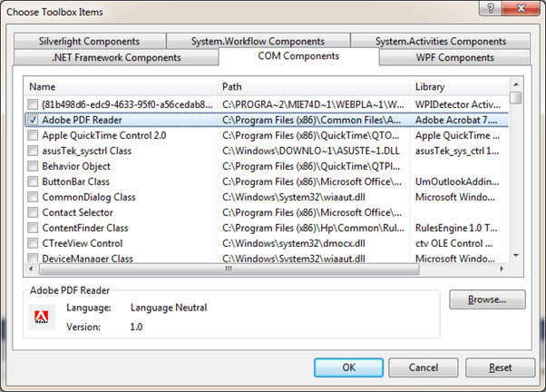The width and height of the screenshot is (546, 392).
Task: Select the ButtonBar Class row name
Action: click(75, 181)
